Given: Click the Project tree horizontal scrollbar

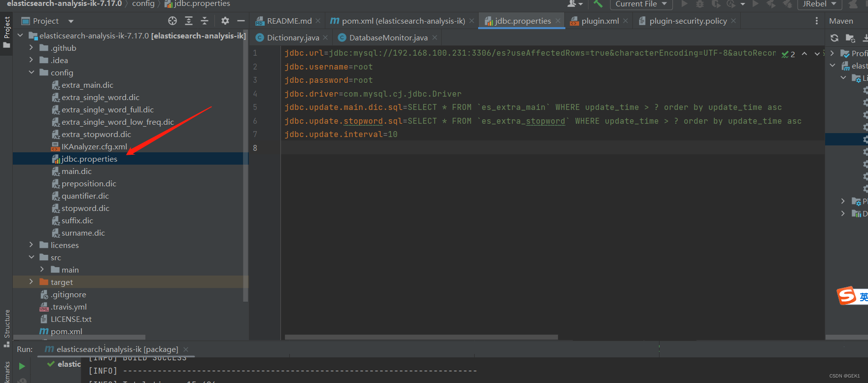Looking at the screenshot, I should click(79, 338).
